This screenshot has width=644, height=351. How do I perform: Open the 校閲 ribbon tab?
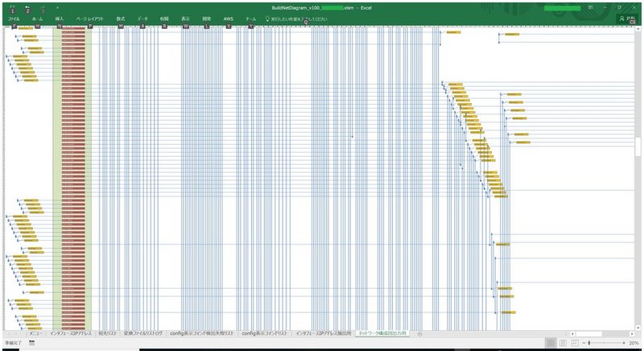pyautogui.click(x=164, y=19)
